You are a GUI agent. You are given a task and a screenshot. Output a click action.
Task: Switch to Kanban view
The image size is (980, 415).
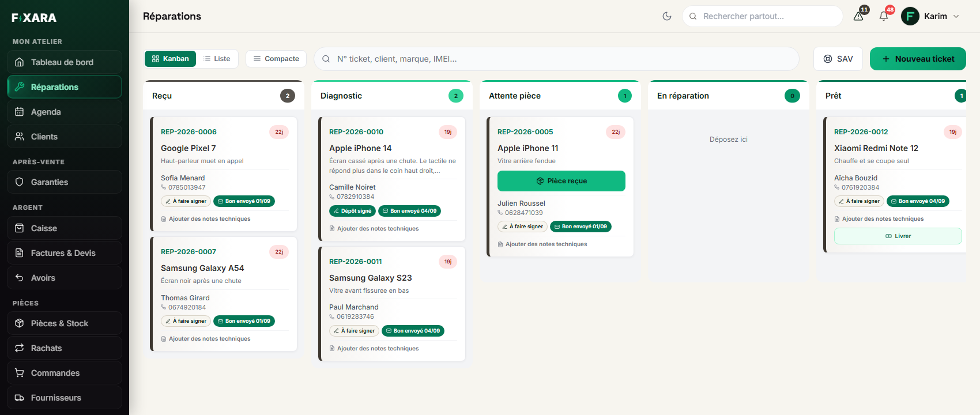[171, 59]
